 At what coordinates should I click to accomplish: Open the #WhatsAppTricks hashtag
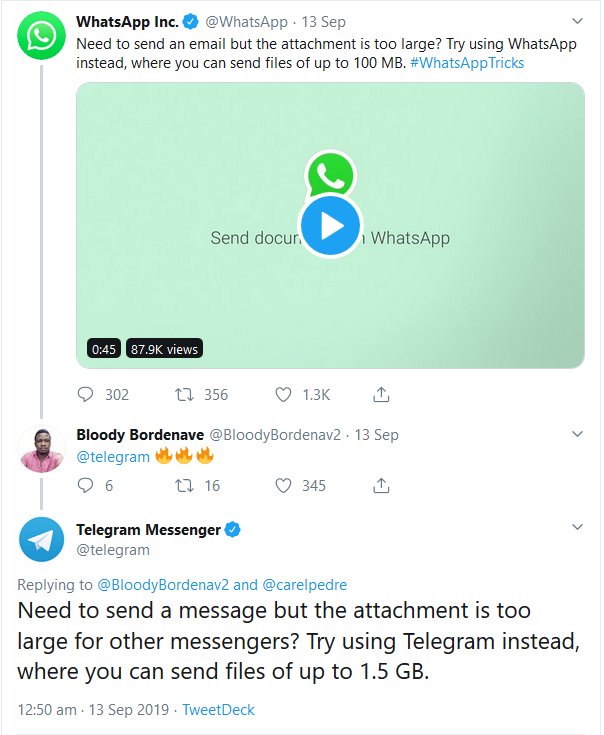[467, 62]
